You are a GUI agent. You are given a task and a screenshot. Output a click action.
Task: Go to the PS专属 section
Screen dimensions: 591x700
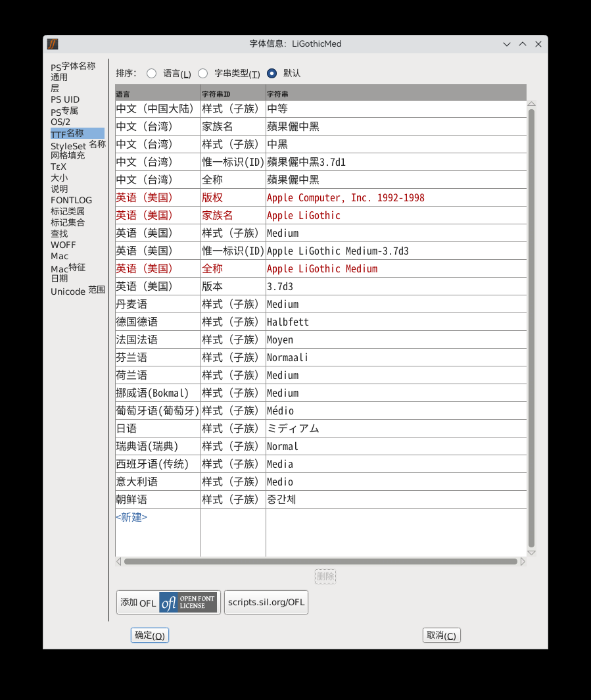pyautogui.click(x=64, y=111)
